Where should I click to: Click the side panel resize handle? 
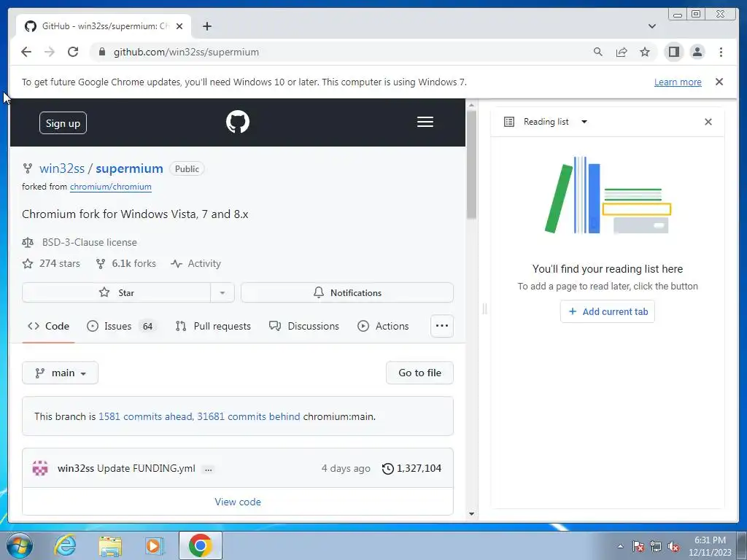(484, 309)
